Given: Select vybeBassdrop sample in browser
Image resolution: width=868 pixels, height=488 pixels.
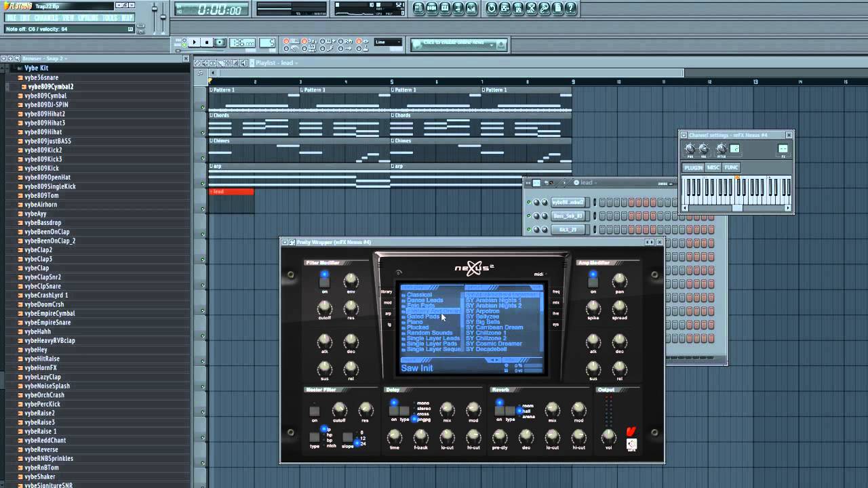Looking at the screenshot, I should [43, 223].
